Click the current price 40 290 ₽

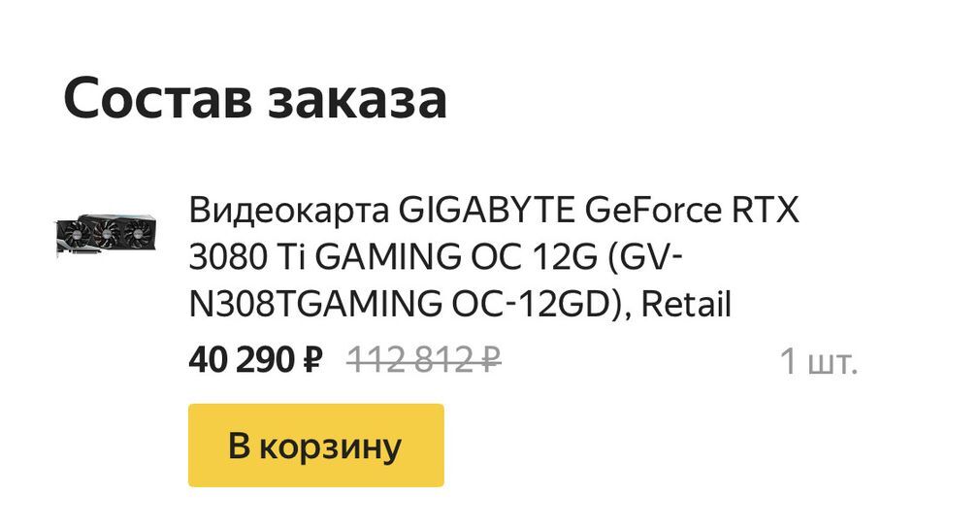255,361
